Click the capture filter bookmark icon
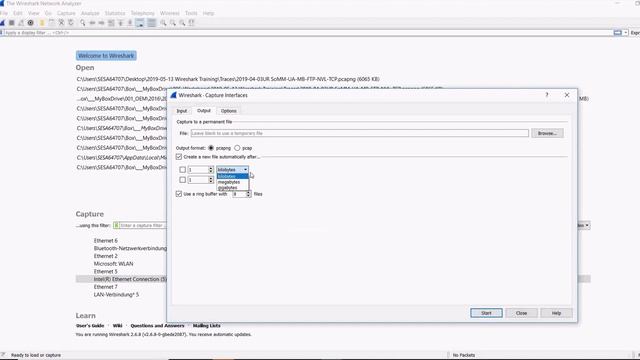 [116, 225]
